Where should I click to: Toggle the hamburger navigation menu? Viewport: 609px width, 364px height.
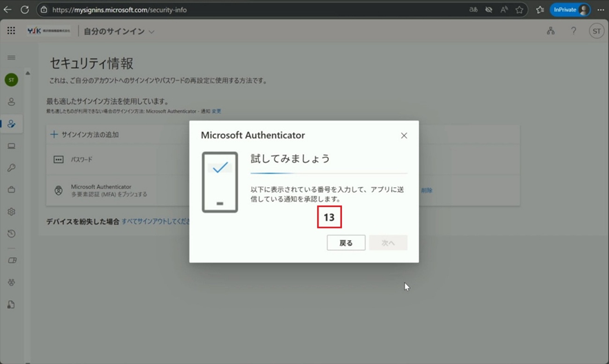tap(11, 58)
